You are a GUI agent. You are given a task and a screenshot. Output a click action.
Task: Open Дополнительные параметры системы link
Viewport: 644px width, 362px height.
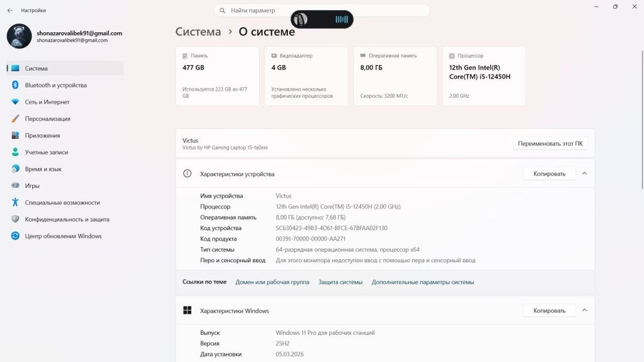pyautogui.click(x=422, y=282)
